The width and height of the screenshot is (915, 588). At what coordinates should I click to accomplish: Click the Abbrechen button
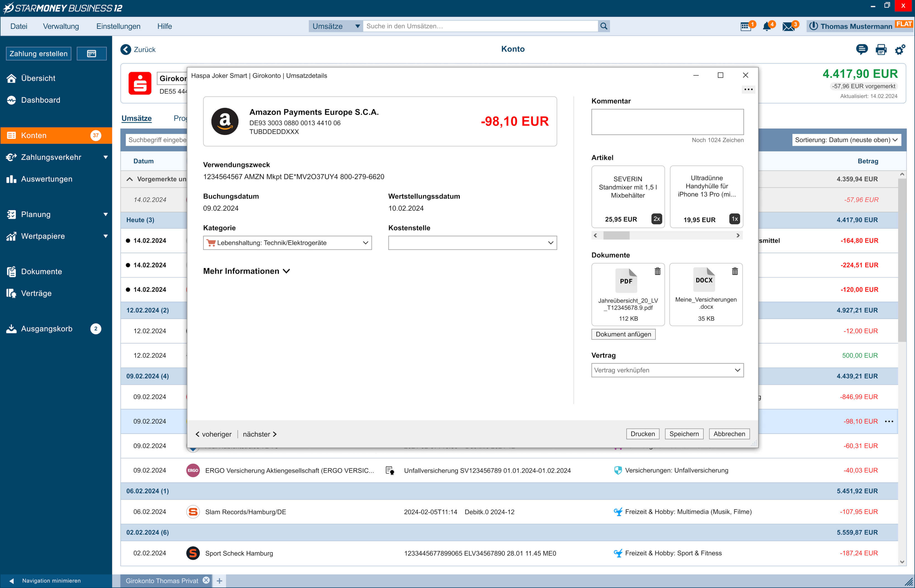[730, 434]
